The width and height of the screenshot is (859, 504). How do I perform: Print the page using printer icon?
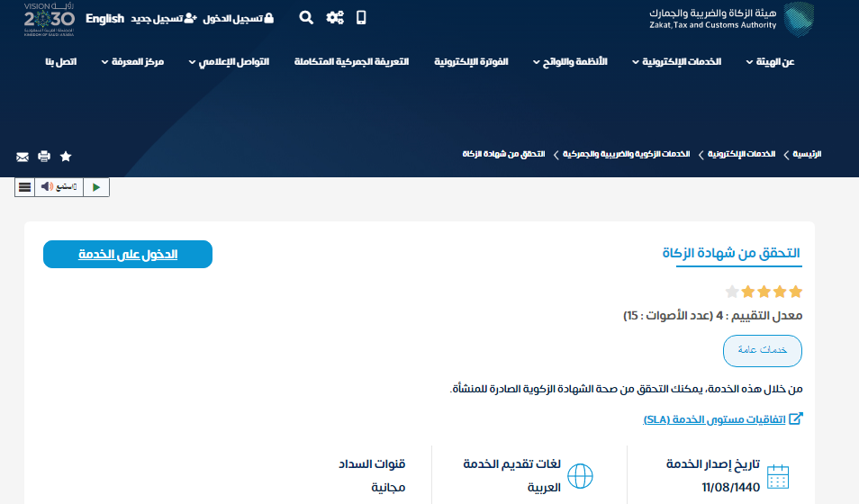(x=44, y=157)
